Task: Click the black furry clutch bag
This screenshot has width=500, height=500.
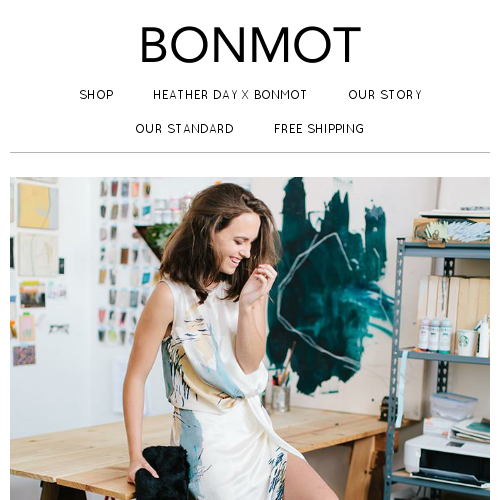Action: (163, 473)
